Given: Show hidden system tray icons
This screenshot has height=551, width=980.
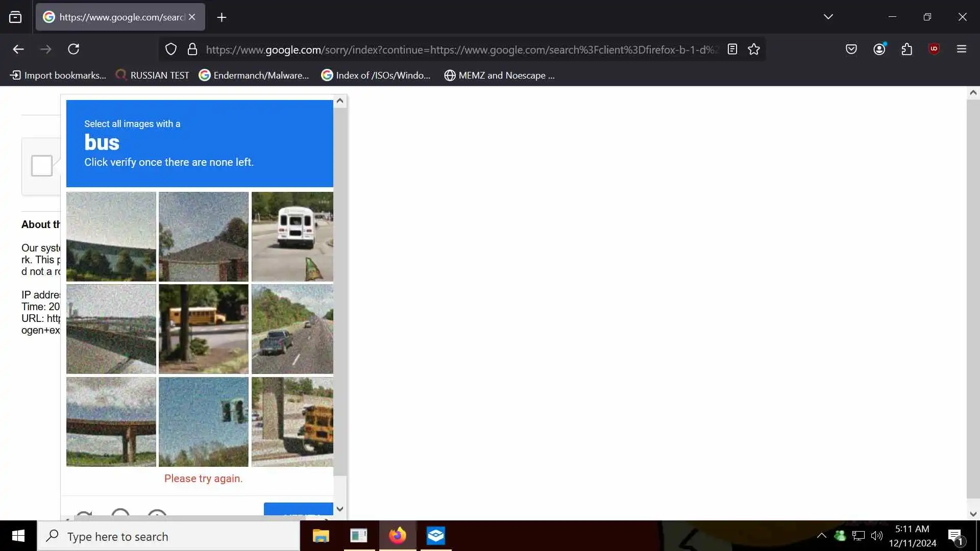Looking at the screenshot, I should point(821,536).
